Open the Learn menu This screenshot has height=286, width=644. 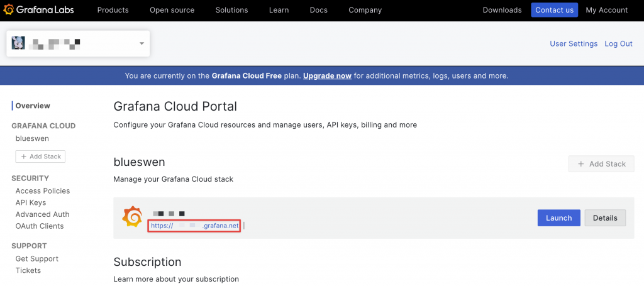(279, 10)
